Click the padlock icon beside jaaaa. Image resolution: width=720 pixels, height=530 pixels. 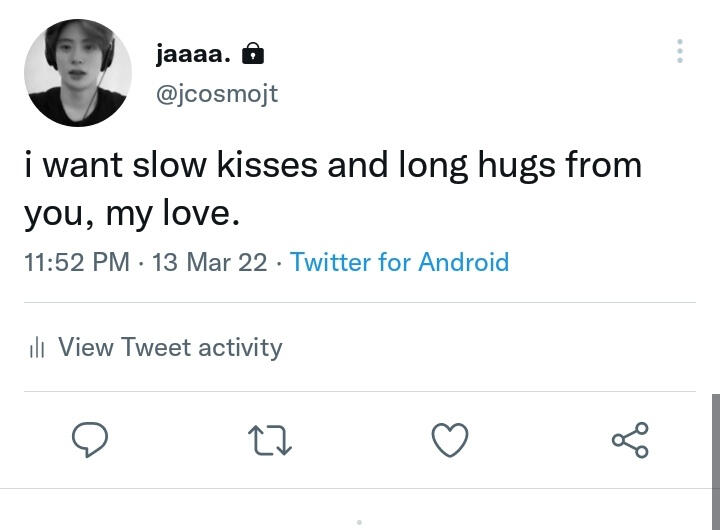(253, 53)
